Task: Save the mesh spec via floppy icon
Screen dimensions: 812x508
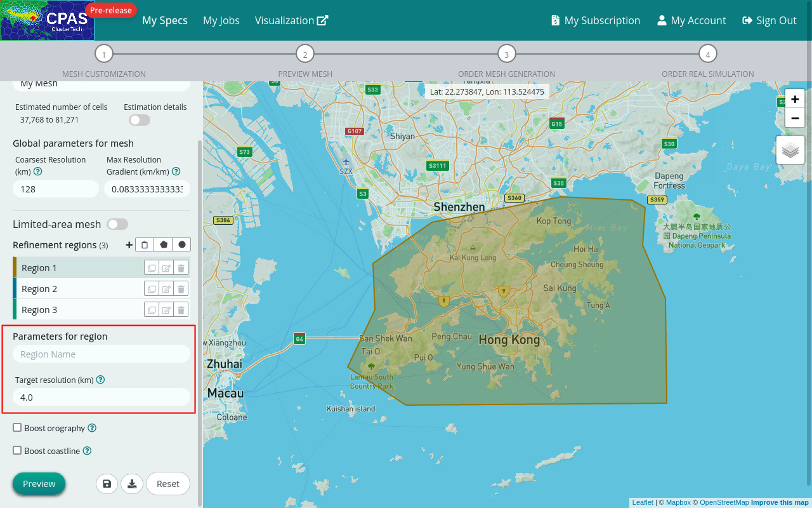Action: coord(107,484)
